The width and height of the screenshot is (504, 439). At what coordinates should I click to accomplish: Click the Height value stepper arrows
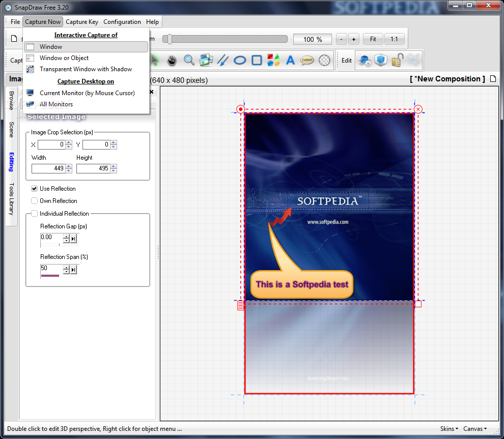114,168
